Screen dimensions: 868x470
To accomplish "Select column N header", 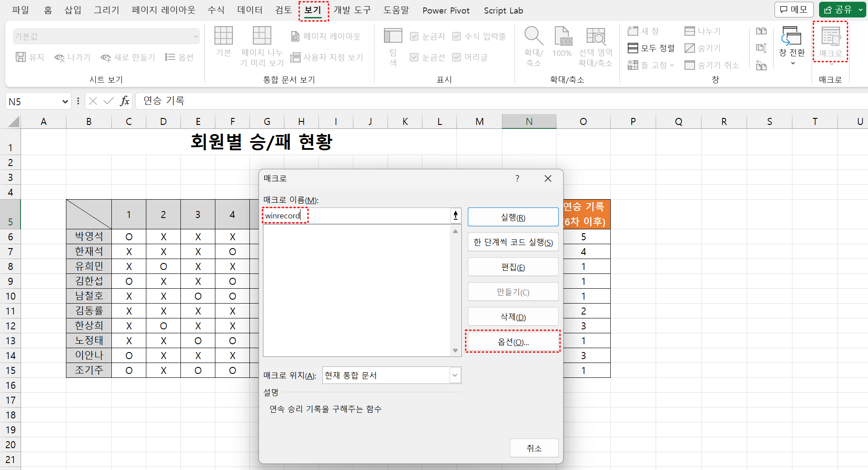I will [529, 121].
